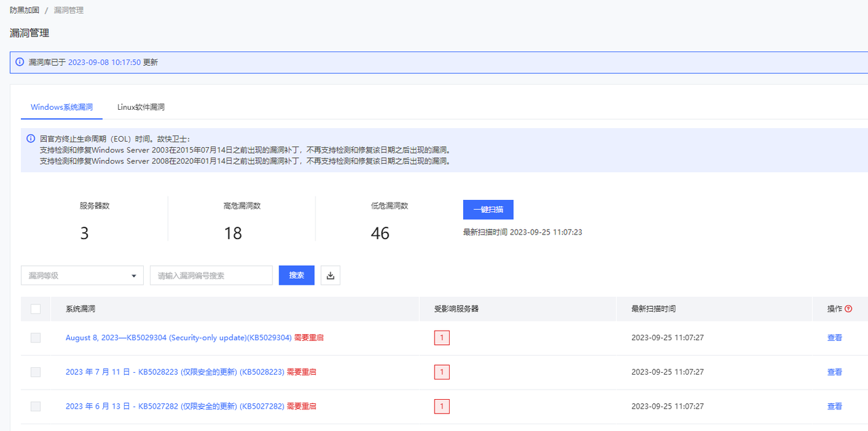Click affected server badge for KB5029304
This screenshot has height=431, width=868.
point(441,337)
